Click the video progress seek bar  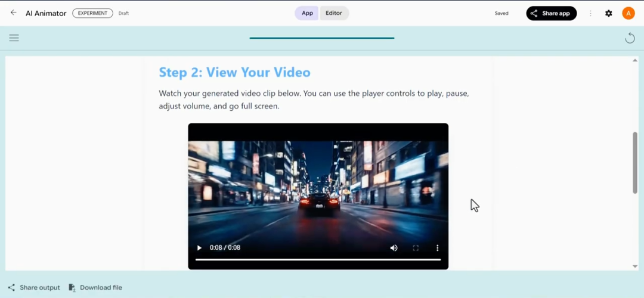318,259
